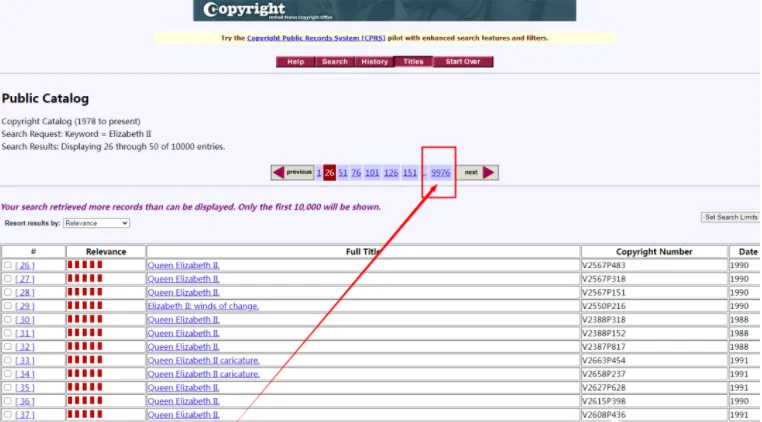Open record number link [ 27 ]

coord(25,279)
